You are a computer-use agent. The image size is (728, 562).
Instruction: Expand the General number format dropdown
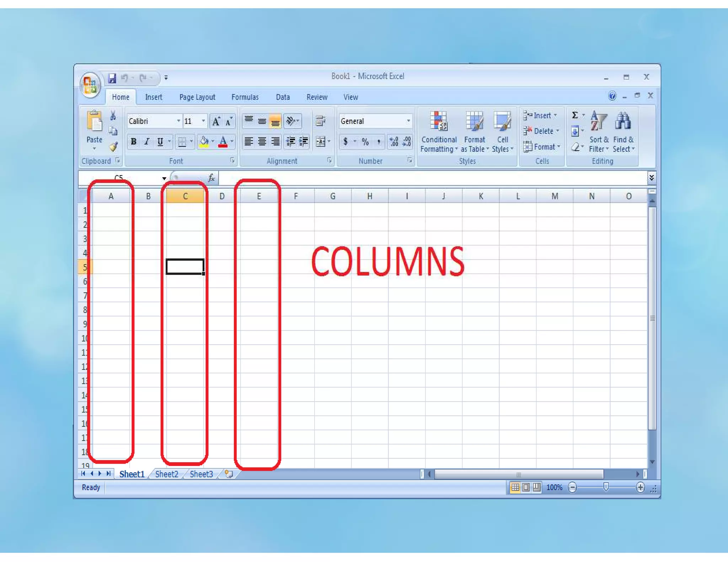coord(408,121)
